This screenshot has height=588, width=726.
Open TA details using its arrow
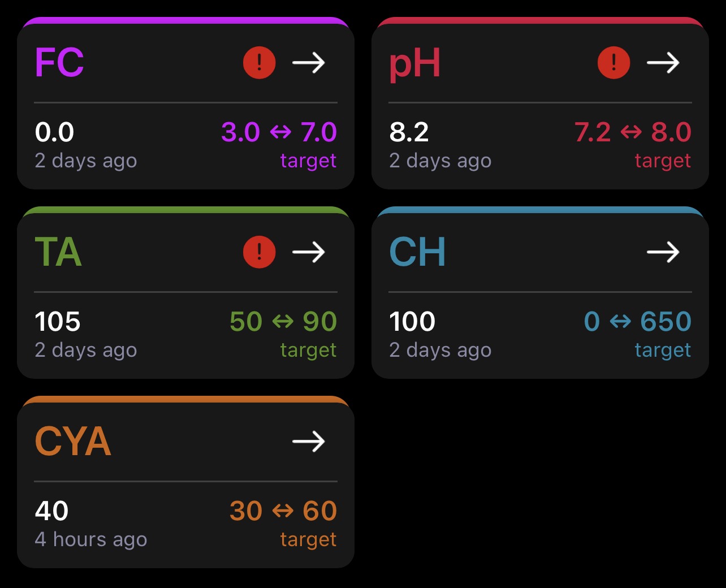pyautogui.click(x=309, y=252)
